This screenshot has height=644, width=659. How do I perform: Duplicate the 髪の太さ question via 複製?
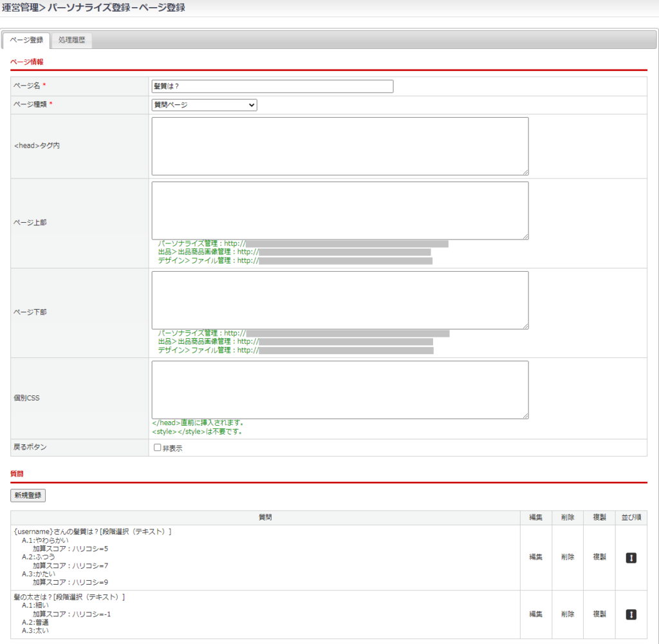point(599,614)
